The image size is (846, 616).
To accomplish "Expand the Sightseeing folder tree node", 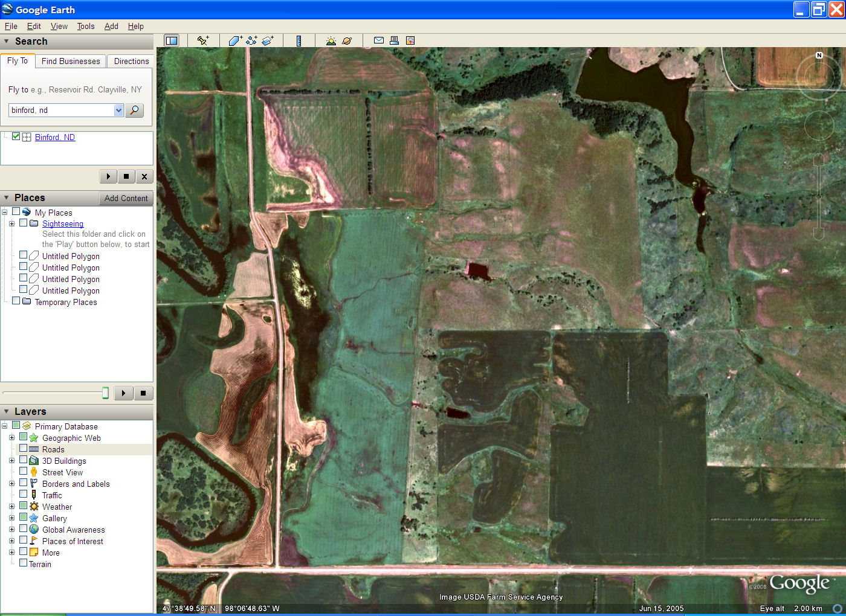I will coord(11,223).
